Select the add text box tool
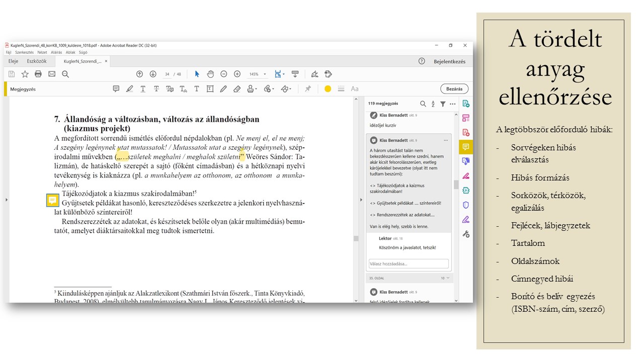 [210, 89]
